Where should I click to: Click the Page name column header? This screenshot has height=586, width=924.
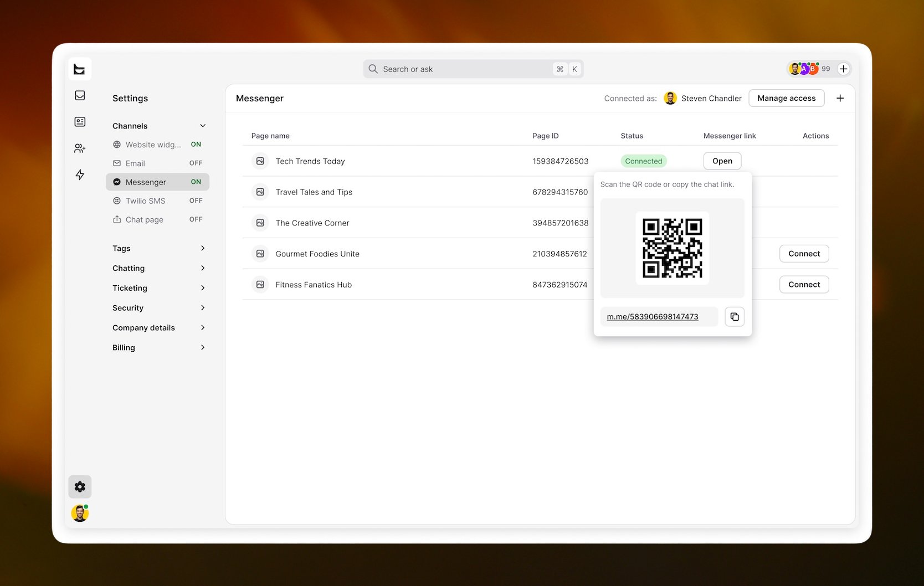[270, 136]
